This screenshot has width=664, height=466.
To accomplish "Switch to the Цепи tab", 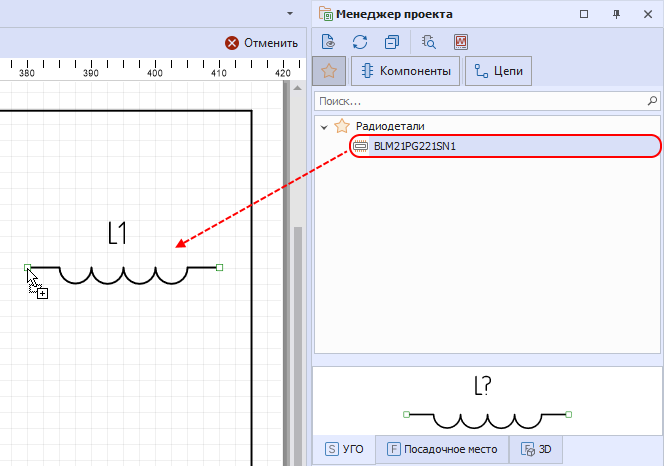I will point(498,71).
